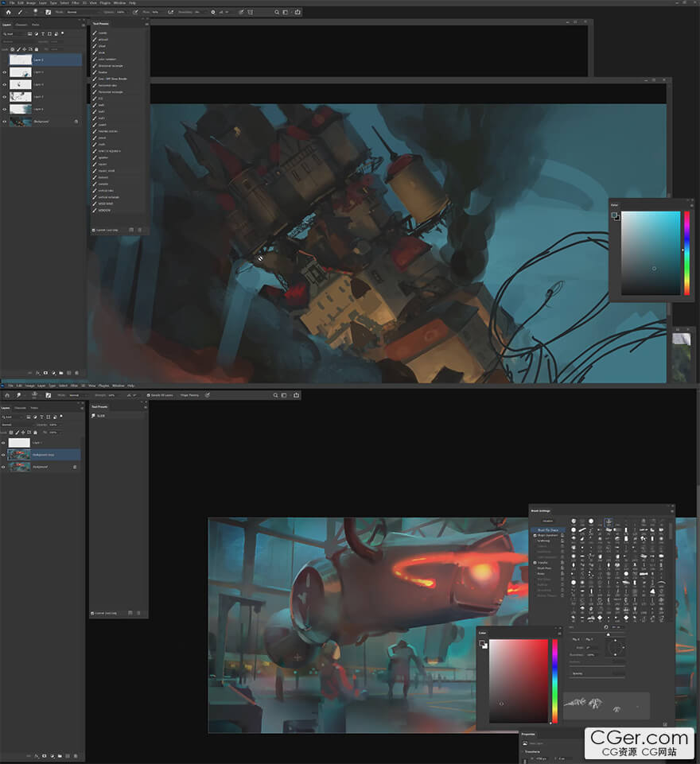Click the Brush Tip Shape button
Viewport: 700px width, 764px height.
pos(547,529)
